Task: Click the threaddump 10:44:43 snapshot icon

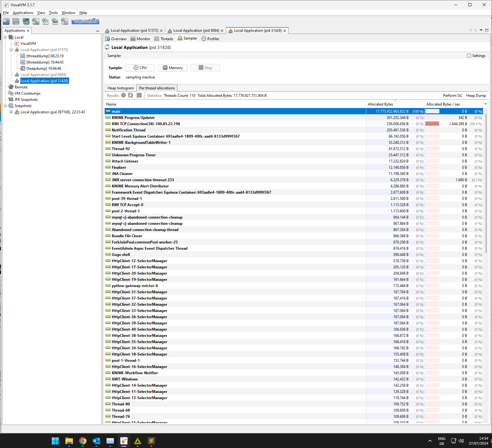Action: point(23,62)
